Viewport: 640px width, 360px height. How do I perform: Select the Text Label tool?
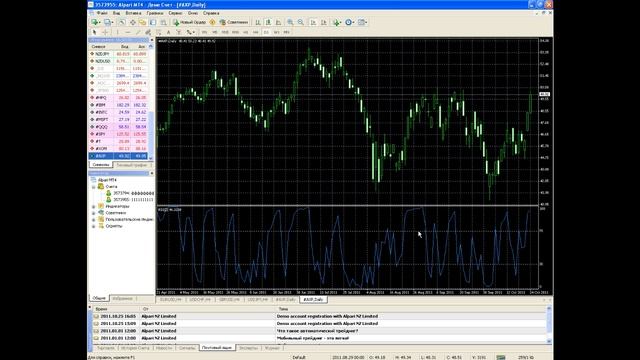pos(179,32)
